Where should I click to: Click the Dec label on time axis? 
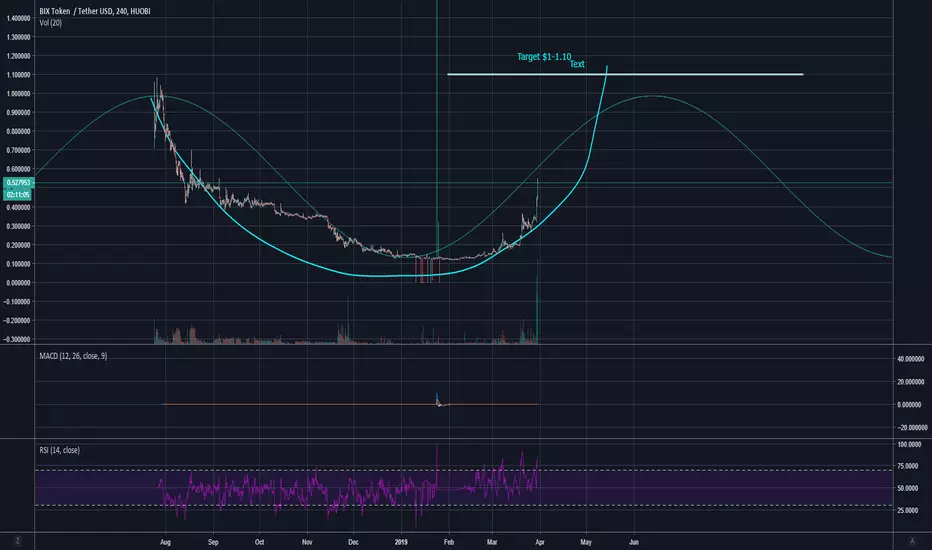point(353,542)
